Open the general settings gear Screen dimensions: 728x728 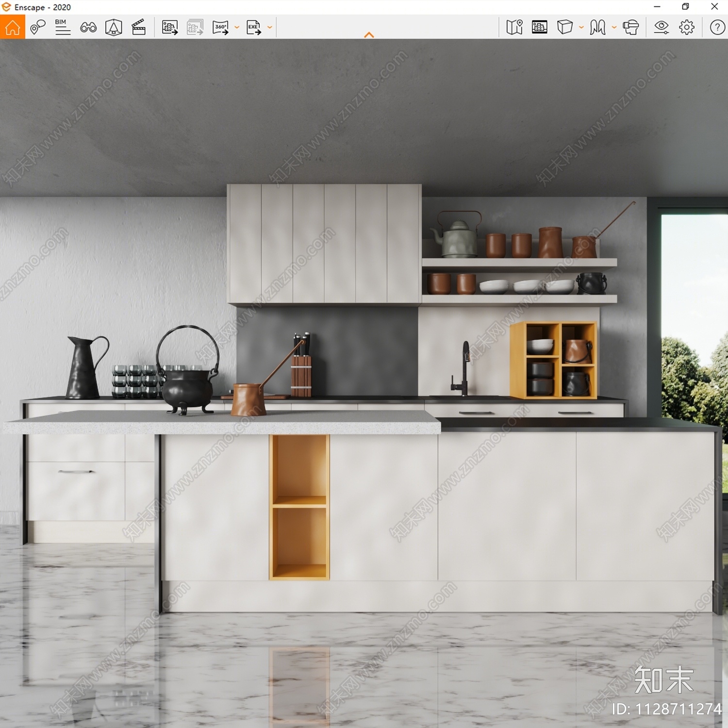[x=687, y=27]
